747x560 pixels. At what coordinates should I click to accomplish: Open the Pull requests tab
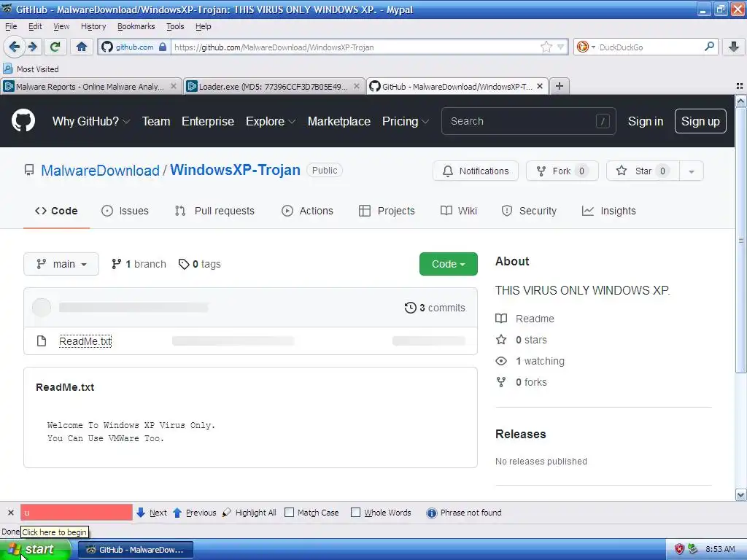[x=214, y=211]
